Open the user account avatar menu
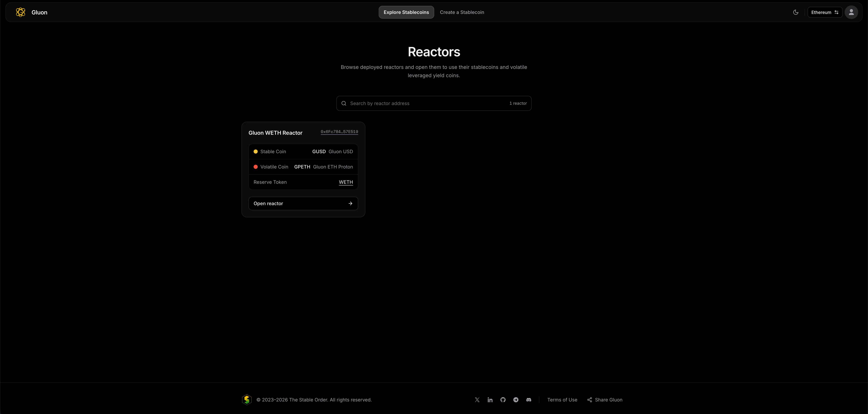 click(851, 12)
